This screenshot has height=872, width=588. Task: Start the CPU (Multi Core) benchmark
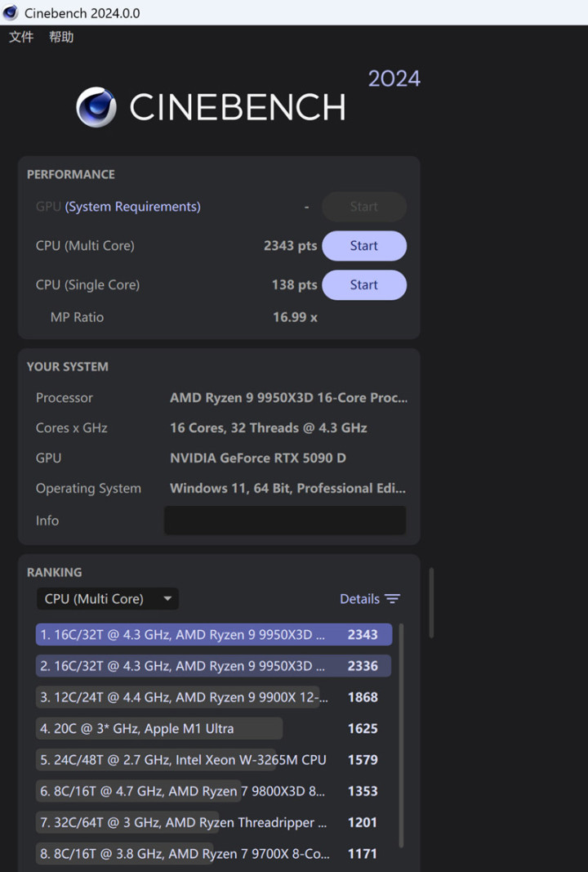coord(364,246)
